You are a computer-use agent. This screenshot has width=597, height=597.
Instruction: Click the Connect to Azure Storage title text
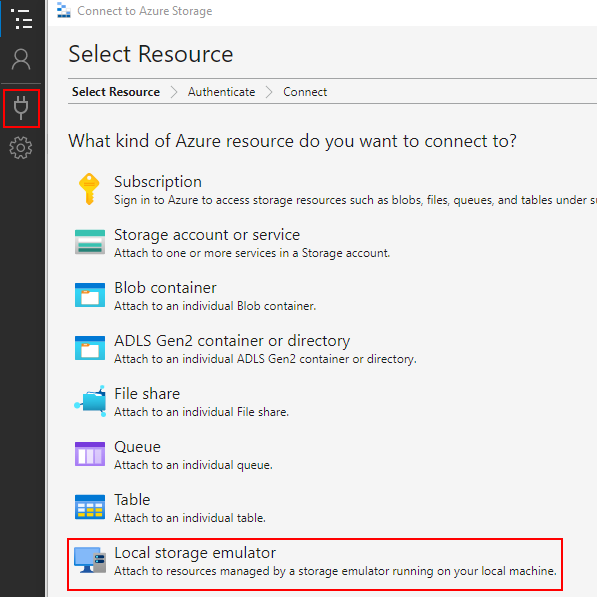145,11
